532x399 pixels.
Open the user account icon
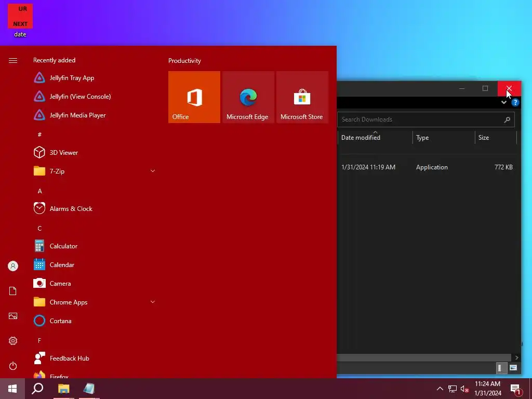(x=13, y=266)
